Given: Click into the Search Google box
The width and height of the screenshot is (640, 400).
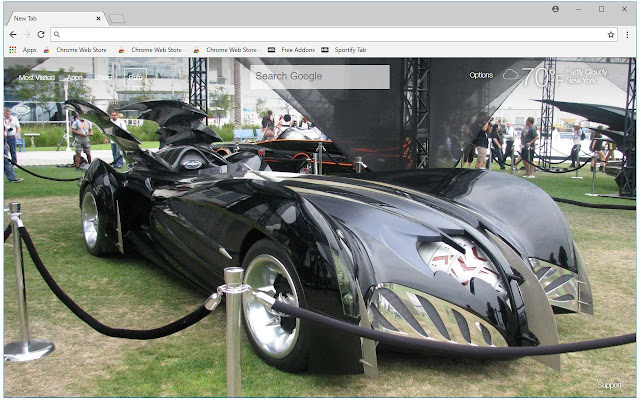Looking at the screenshot, I should click(x=320, y=77).
